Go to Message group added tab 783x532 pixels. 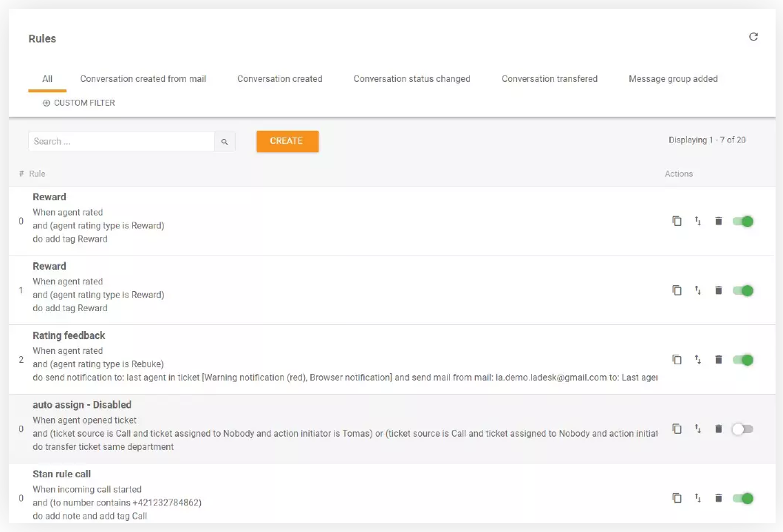click(673, 79)
